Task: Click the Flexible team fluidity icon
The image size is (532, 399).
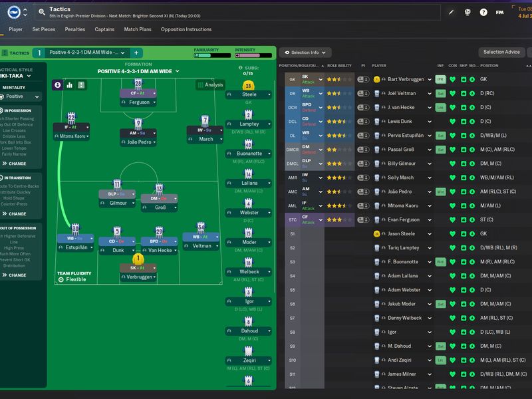Action: pos(61,279)
